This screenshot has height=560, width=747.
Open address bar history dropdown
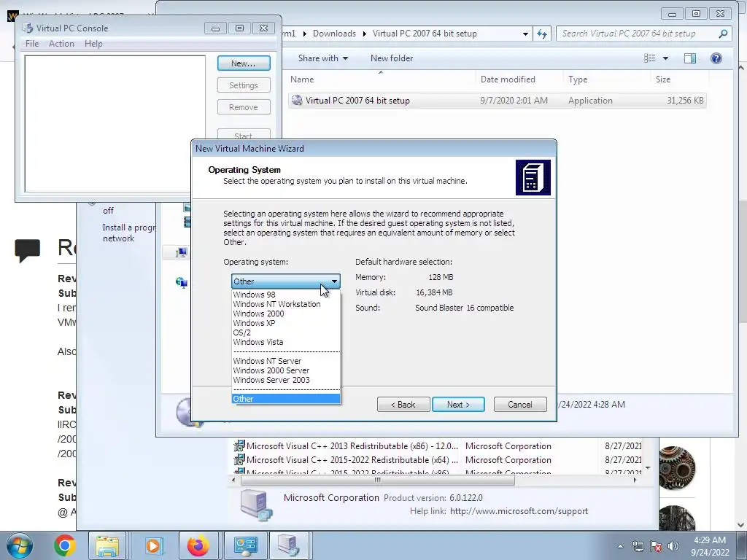[x=525, y=34]
